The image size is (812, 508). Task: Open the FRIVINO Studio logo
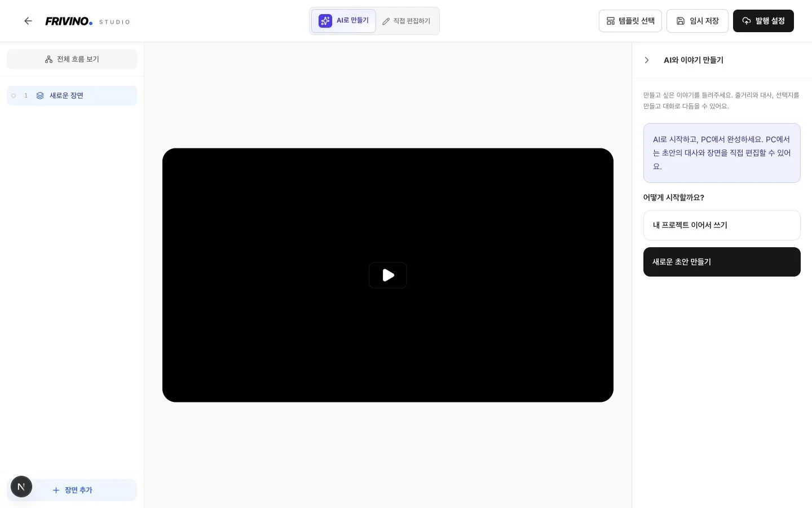click(87, 21)
